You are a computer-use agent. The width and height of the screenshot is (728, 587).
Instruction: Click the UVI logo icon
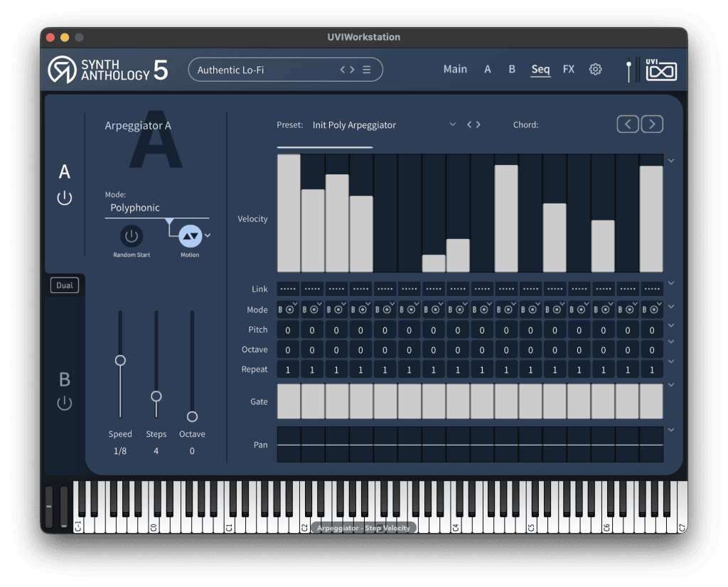point(661,70)
